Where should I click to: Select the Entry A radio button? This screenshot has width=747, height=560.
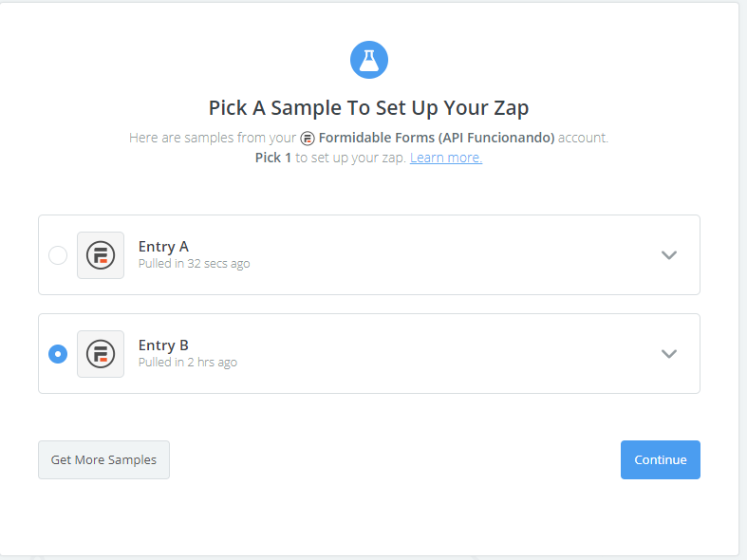[x=58, y=255]
